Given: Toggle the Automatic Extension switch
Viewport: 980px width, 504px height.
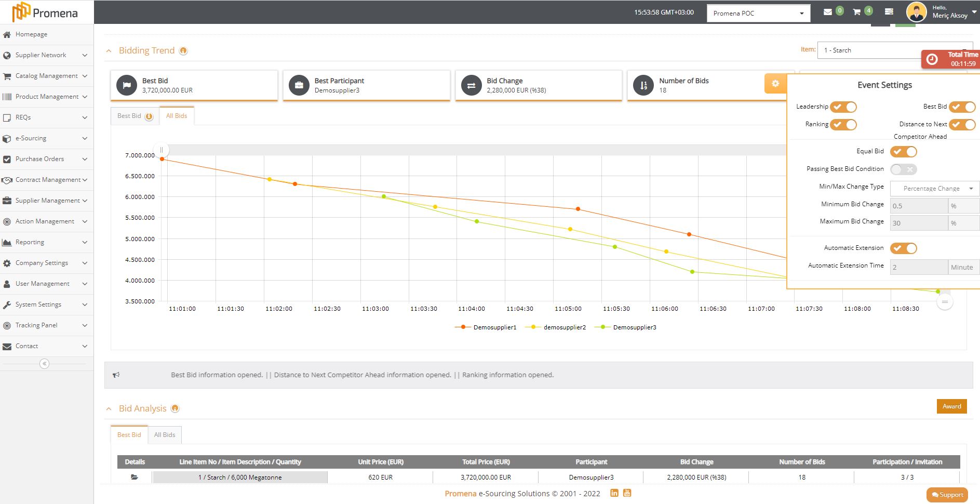Looking at the screenshot, I should tap(903, 248).
